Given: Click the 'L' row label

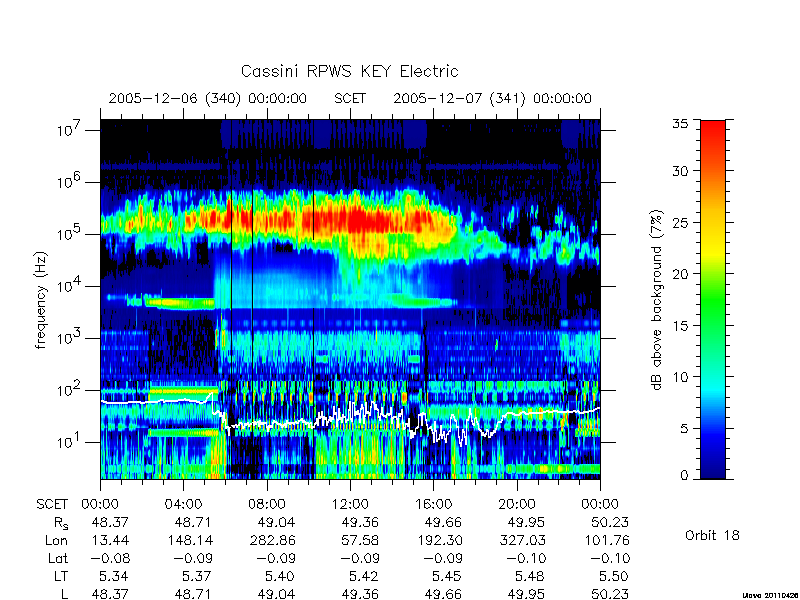Looking at the screenshot, I should 64,594.
